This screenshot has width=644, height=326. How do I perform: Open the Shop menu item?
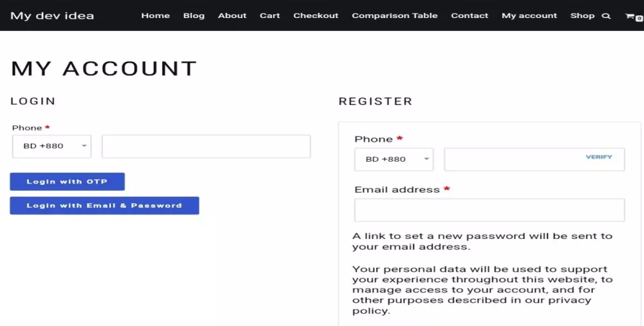pyautogui.click(x=582, y=15)
